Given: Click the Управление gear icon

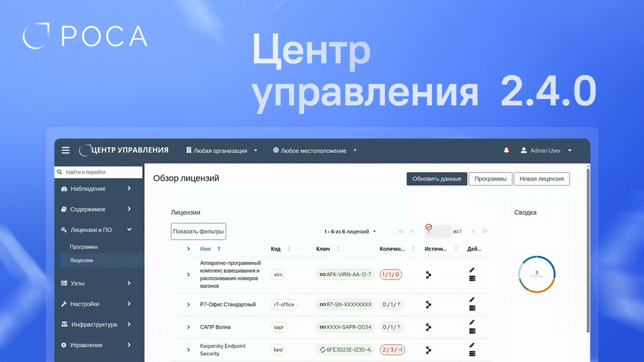Looking at the screenshot, I should [64, 345].
